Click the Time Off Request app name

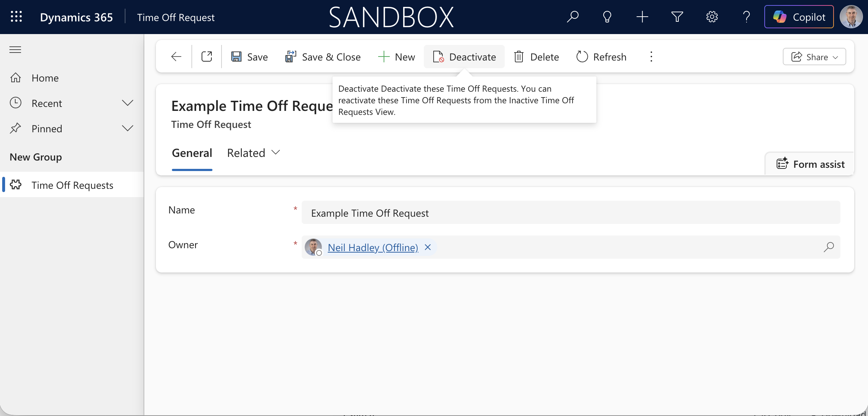pyautogui.click(x=175, y=17)
